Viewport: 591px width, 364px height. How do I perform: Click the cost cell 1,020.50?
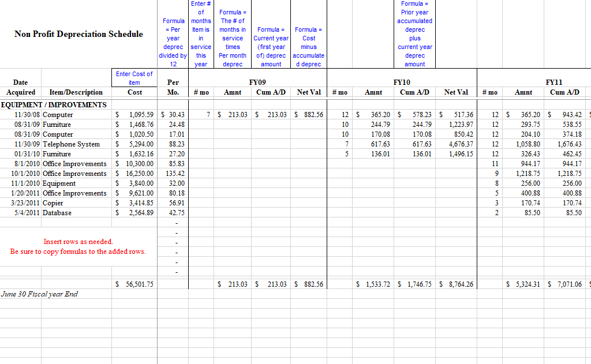tap(141, 134)
